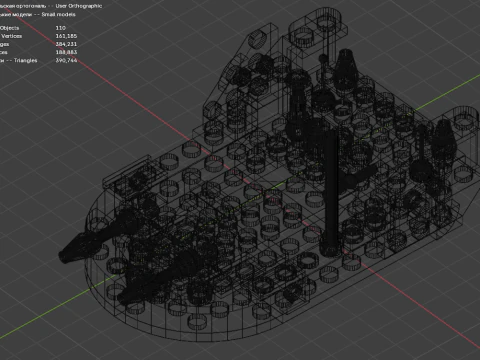Image resolution: width=480 pixels, height=360 pixels.
Task: Click the 'Triangles' statistics label
Action: [26, 60]
